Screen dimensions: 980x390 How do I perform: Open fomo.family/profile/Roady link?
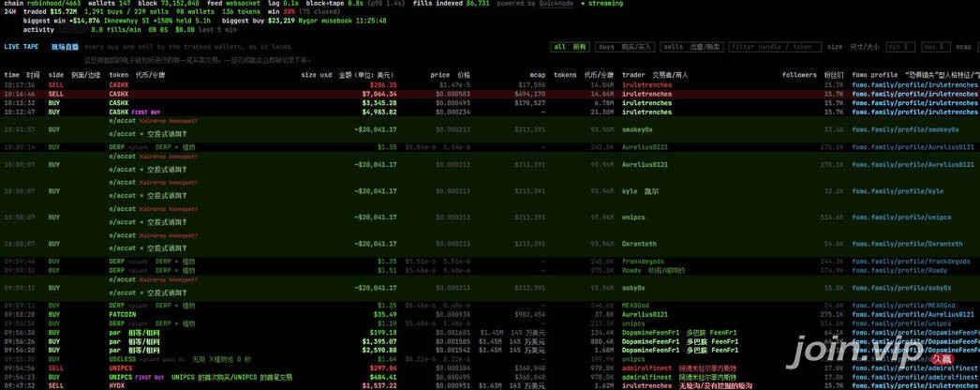(x=899, y=271)
